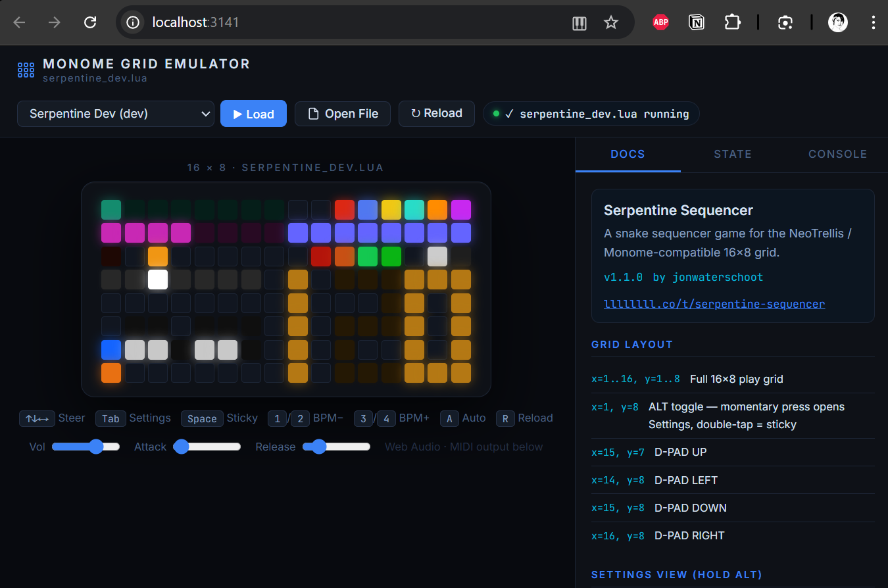This screenshot has height=588, width=888.
Task: Click the Notion extension icon
Action: click(696, 22)
